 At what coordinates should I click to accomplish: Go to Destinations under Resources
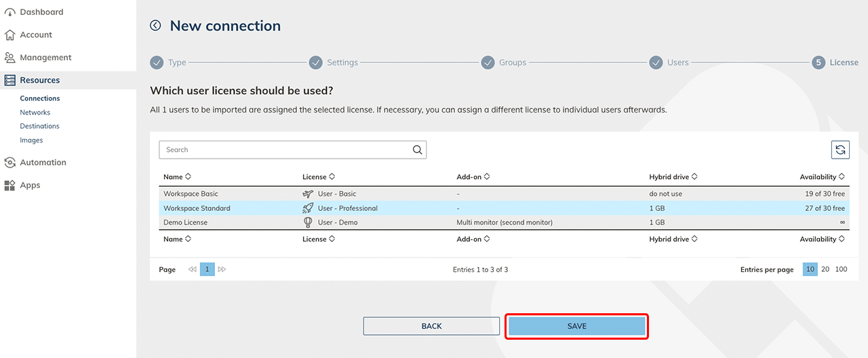click(39, 126)
